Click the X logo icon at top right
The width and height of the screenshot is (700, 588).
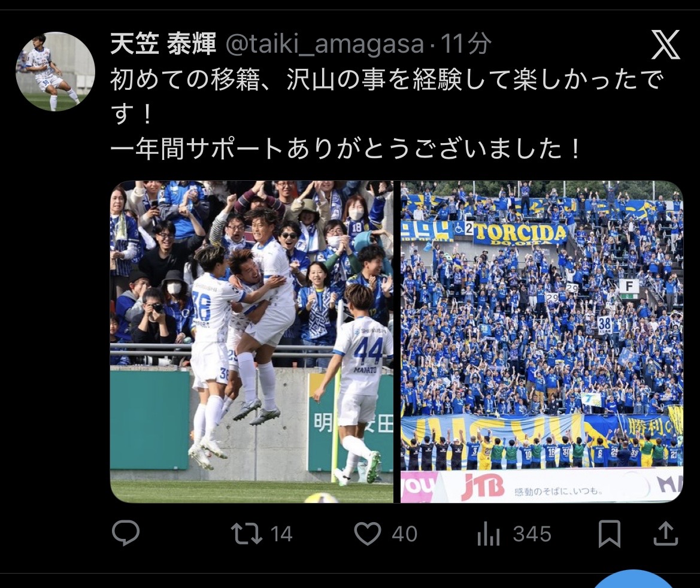click(x=666, y=45)
